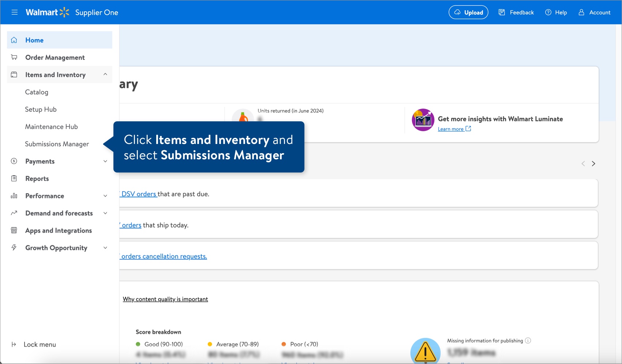Screen dimensions: 622x364
Task: Click the Payments dollar icon
Action: click(14, 161)
